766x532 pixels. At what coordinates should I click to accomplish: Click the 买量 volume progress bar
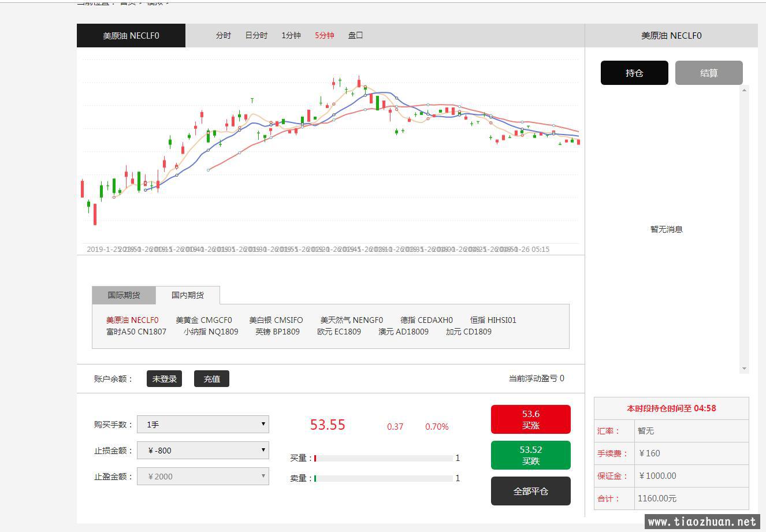[x=384, y=458]
